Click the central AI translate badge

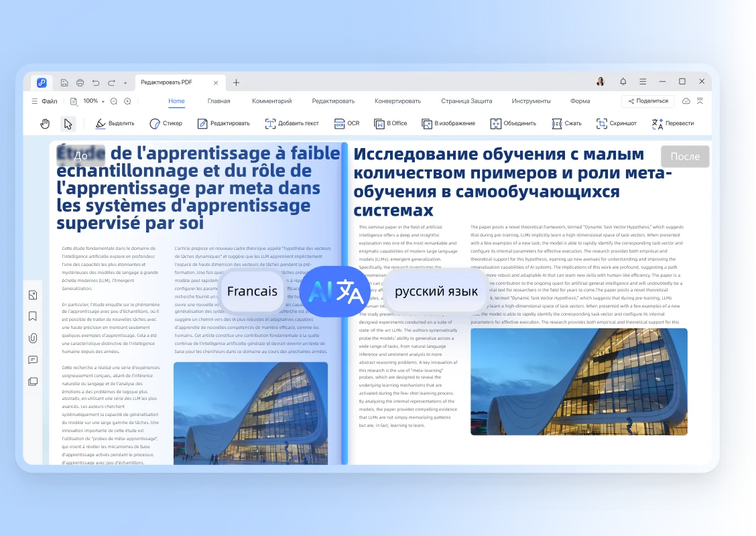(335, 291)
